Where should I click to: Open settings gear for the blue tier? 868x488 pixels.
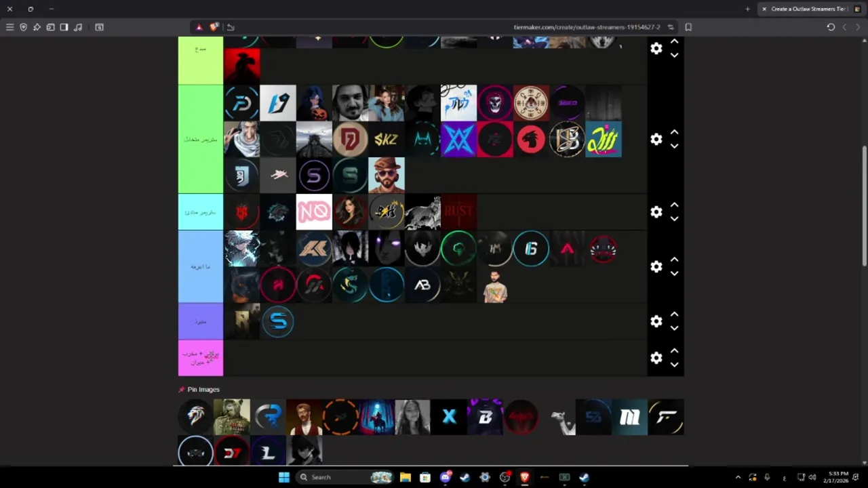(656, 266)
